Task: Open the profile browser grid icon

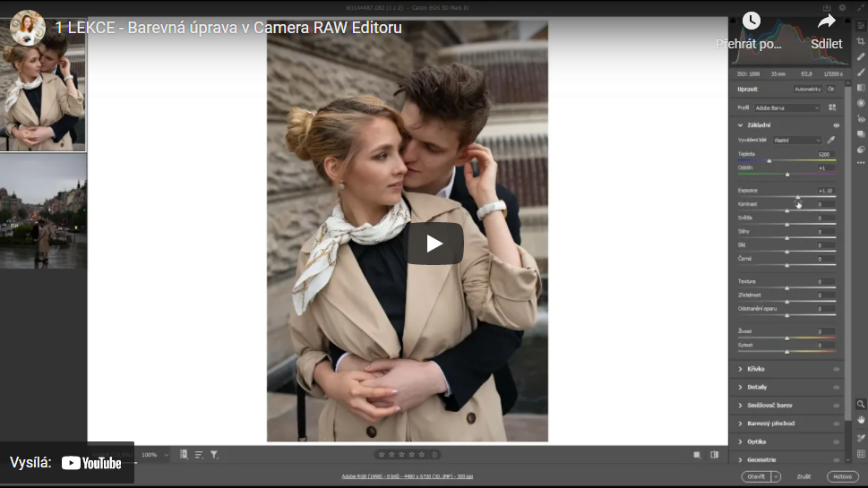Action: click(832, 107)
